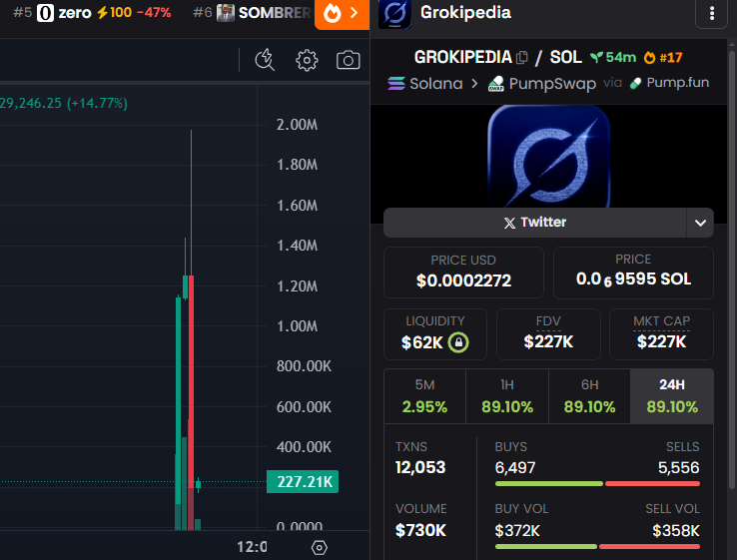
Task: Open the #6 SOMBRERO trending token
Action: pyautogui.click(x=253, y=13)
